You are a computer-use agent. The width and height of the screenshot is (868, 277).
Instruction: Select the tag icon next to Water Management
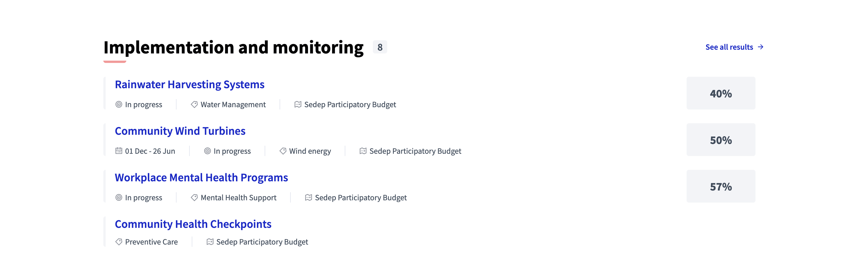(194, 105)
